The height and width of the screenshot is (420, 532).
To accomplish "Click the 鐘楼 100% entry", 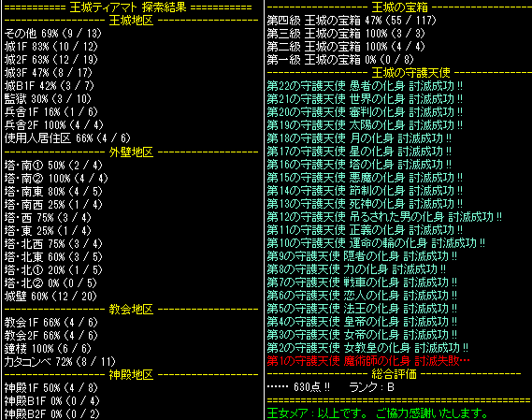I will coord(48,348).
